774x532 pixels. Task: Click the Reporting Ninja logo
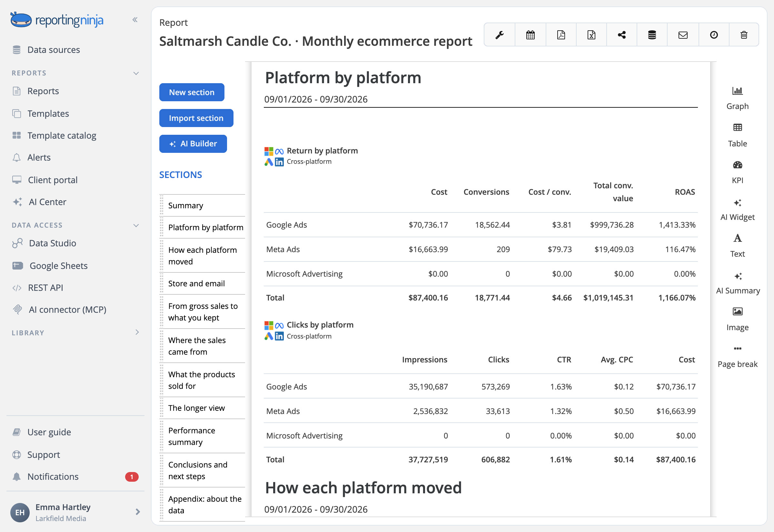pos(57,20)
